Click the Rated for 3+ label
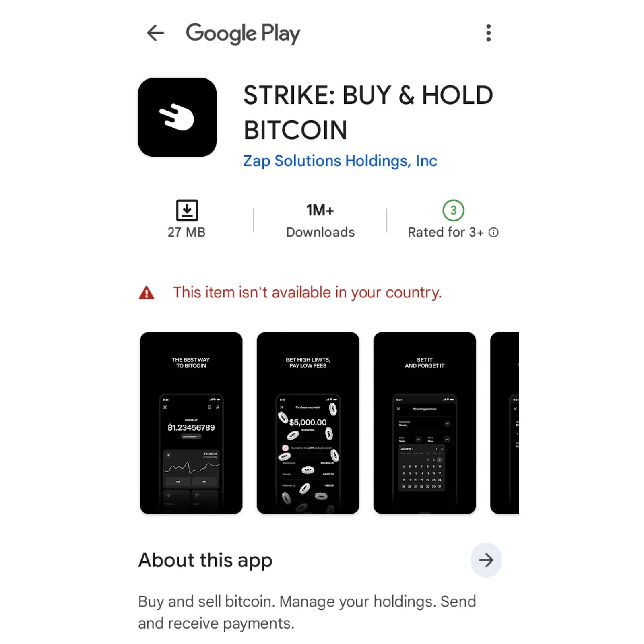644x644 pixels. pyautogui.click(x=446, y=232)
